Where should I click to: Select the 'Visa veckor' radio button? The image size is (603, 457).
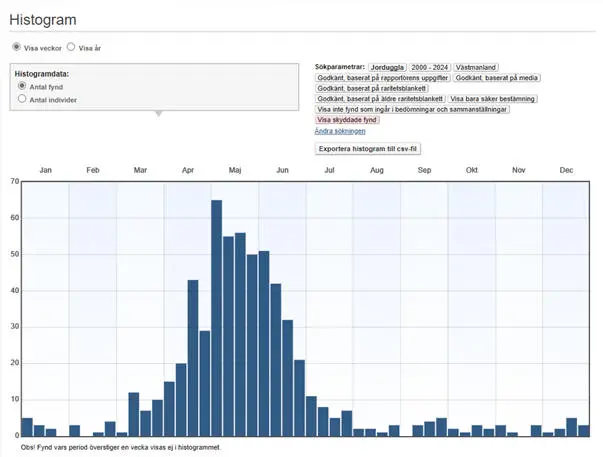pos(16,47)
